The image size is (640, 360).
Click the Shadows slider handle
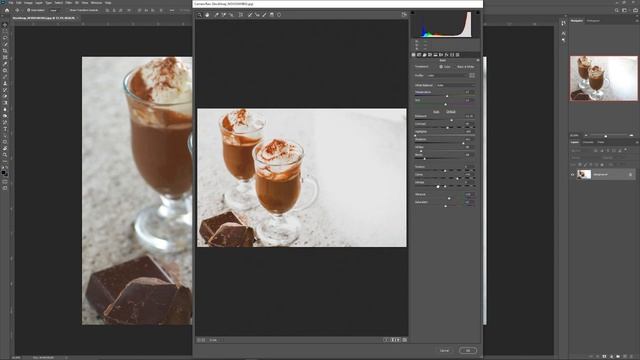coord(463,143)
